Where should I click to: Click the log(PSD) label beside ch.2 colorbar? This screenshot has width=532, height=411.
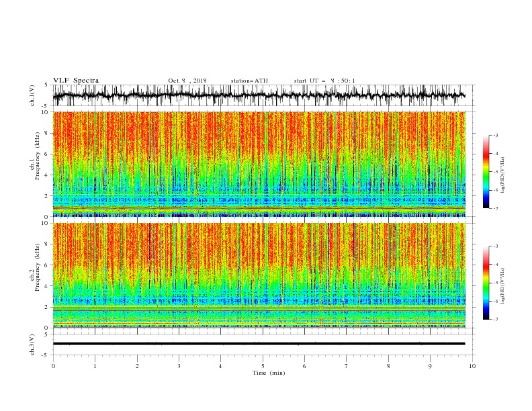coord(502,285)
